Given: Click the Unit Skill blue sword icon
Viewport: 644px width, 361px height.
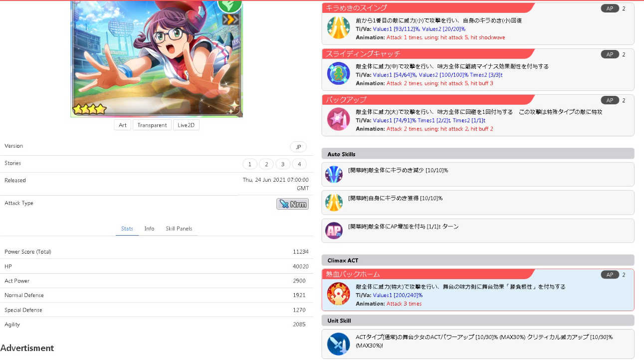Looking at the screenshot, I should click(338, 344).
